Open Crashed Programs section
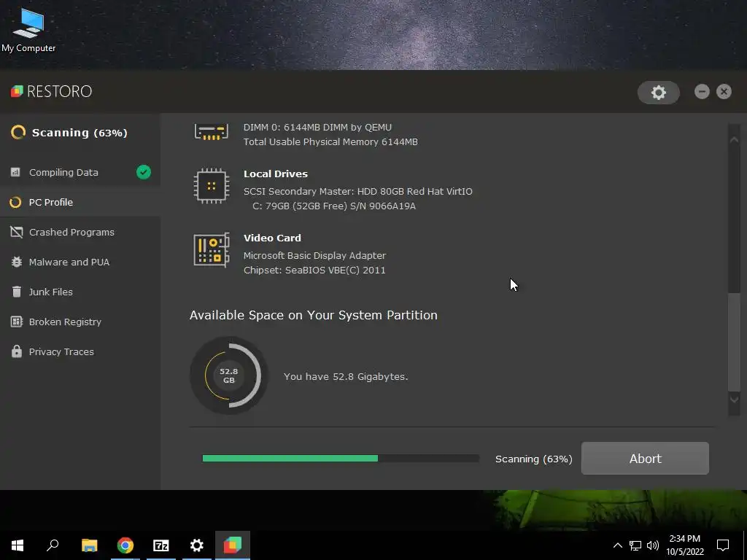Image resolution: width=747 pixels, height=560 pixels. (x=80, y=233)
